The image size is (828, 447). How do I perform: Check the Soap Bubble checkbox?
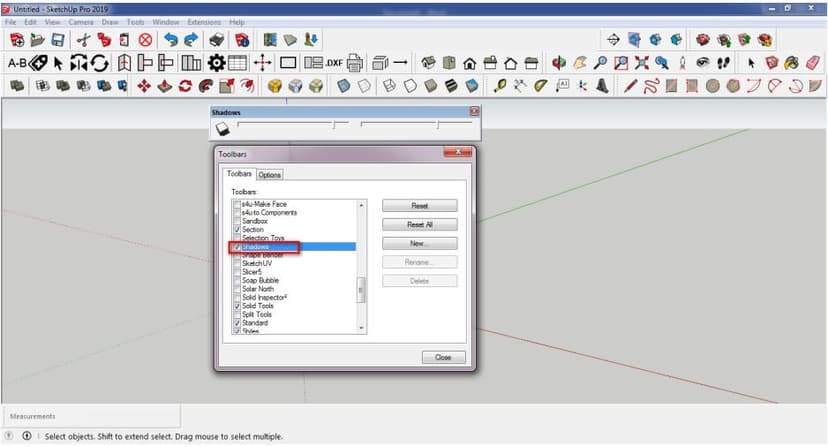[237, 281]
